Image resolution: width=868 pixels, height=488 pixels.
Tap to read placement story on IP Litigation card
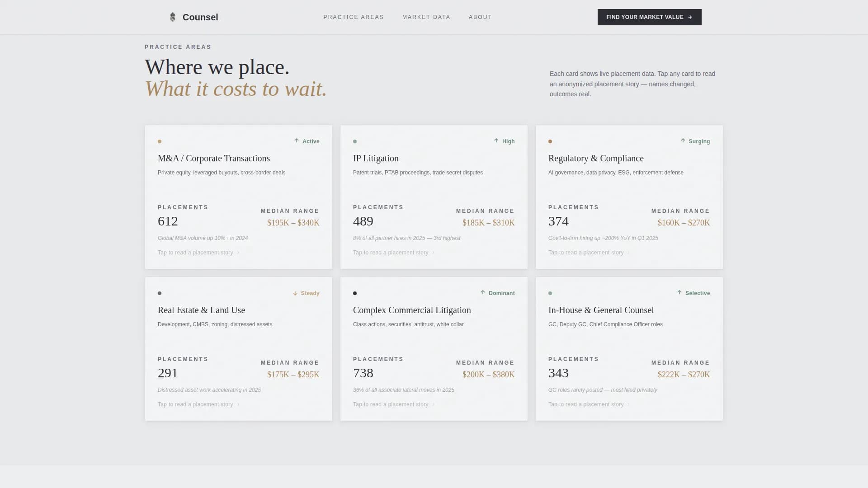[x=391, y=253]
